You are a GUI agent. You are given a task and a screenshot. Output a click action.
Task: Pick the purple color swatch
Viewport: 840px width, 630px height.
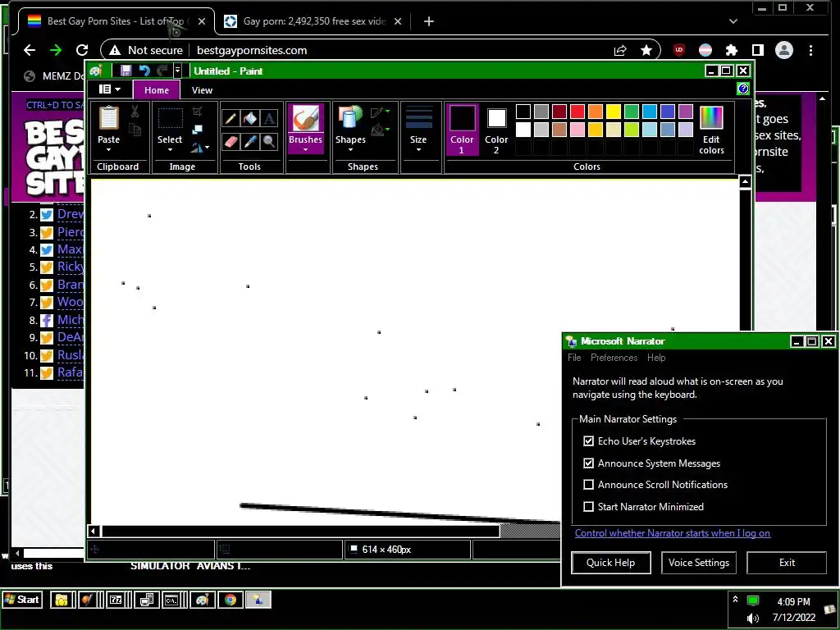click(x=686, y=112)
